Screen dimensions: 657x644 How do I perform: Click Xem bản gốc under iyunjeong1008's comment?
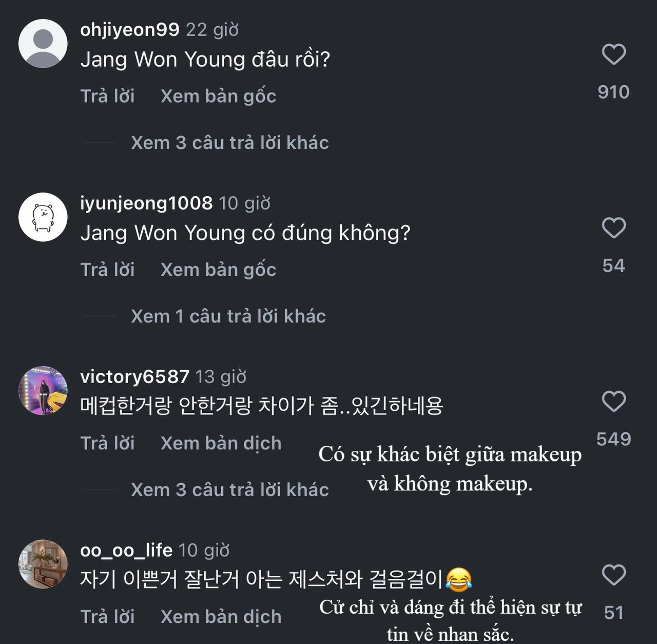click(219, 269)
